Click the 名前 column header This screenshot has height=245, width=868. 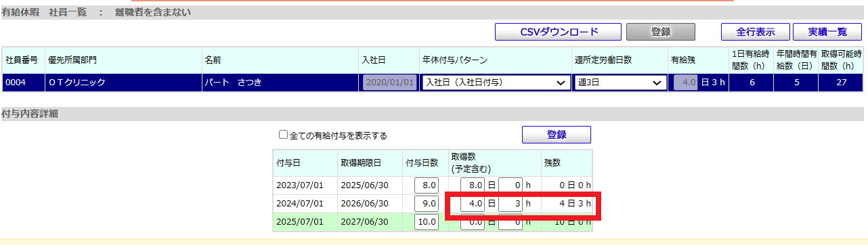pyautogui.click(x=280, y=60)
